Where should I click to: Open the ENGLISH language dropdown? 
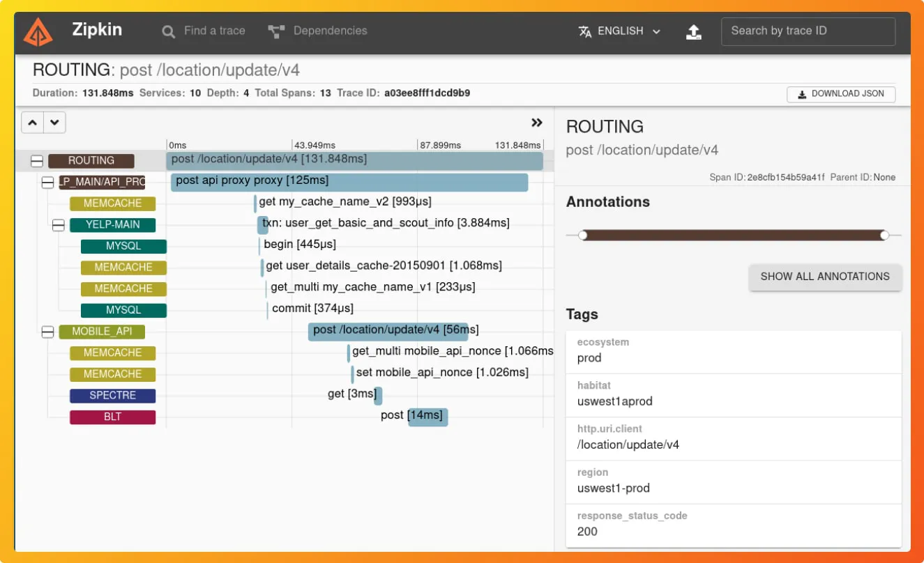coord(620,31)
